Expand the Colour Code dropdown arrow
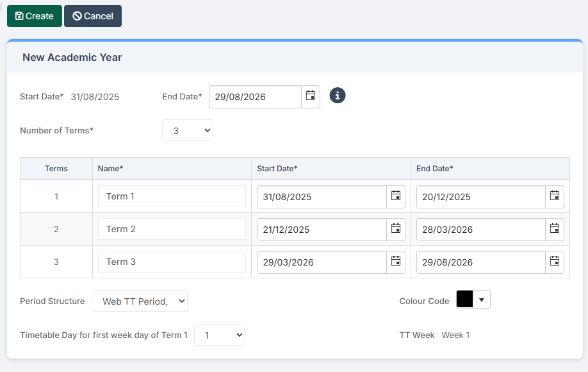 (482, 299)
